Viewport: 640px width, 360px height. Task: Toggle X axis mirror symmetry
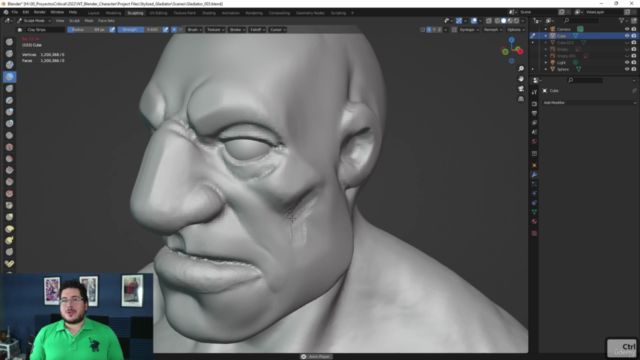click(429, 30)
